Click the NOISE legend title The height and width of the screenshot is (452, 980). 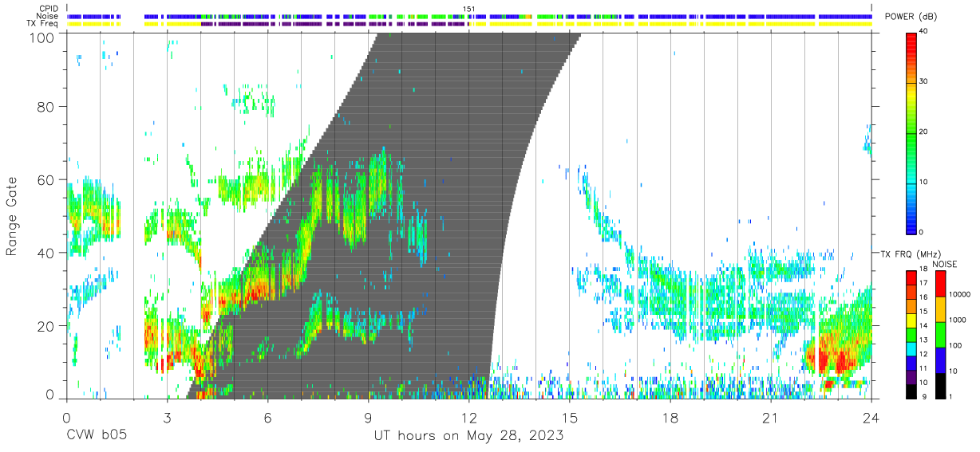click(946, 264)
